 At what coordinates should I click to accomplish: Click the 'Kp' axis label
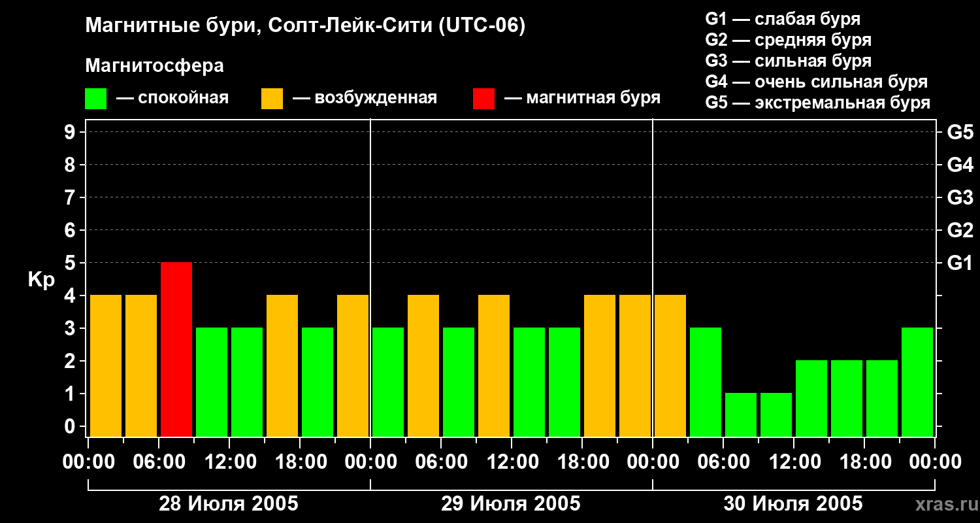(41, 280)
